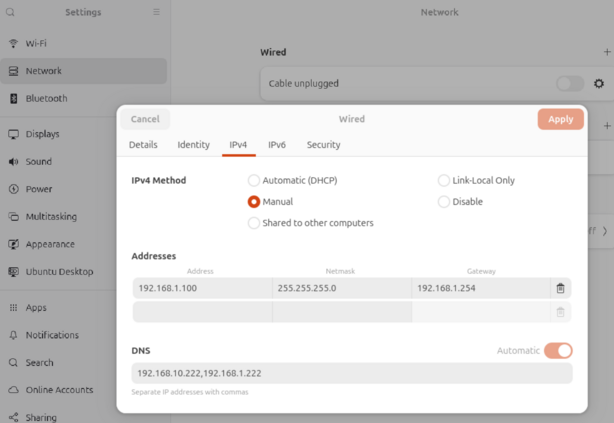Select Disable IPv4 method
Screen dimensions: 614x423
[444, 202]
